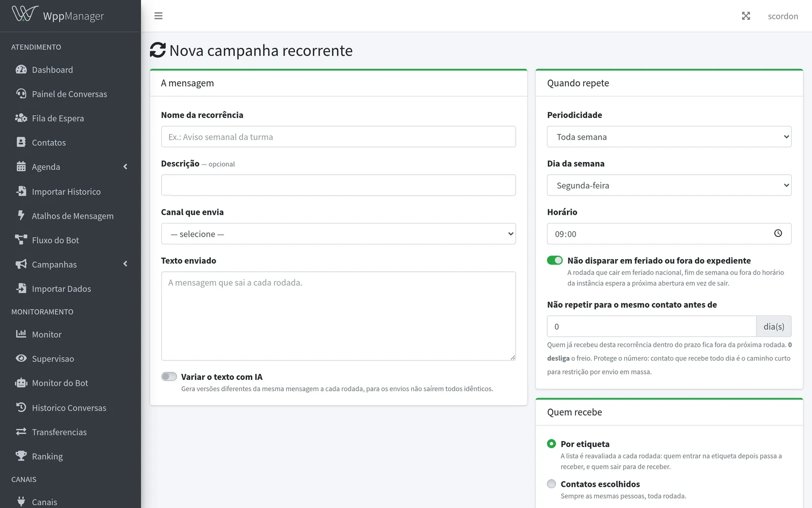Click the Monitor chart icon
Viewport: 812px width, 508px height.
tap(21, 334)
